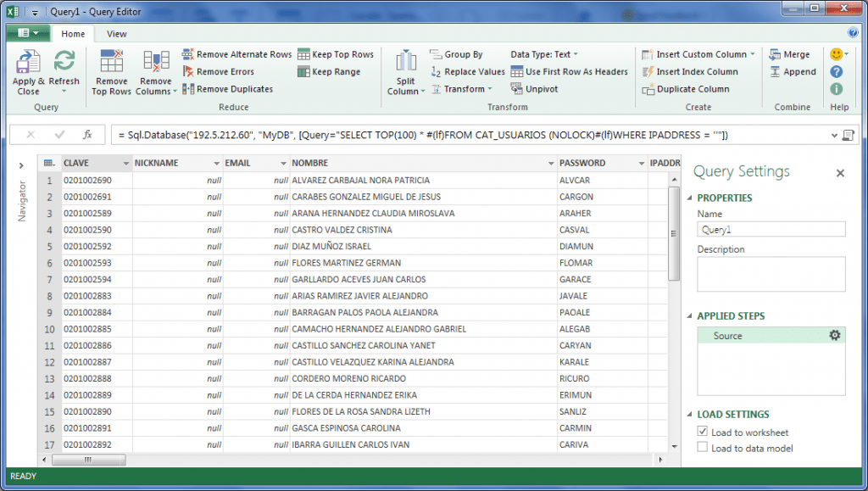The width and height of the screenshot is (868, 491).
Task: Click the blue question mark Help icon in ribbon
Action: (837, 71)
